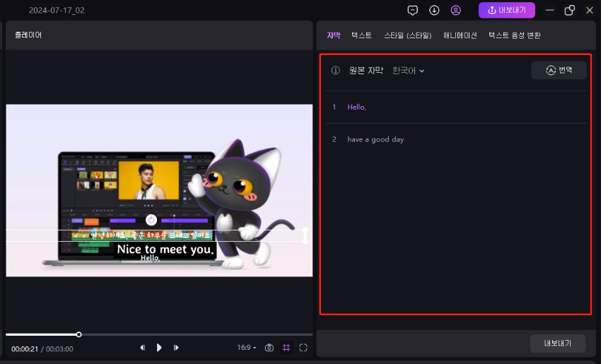Play the video preview

[x=159, y=348]
